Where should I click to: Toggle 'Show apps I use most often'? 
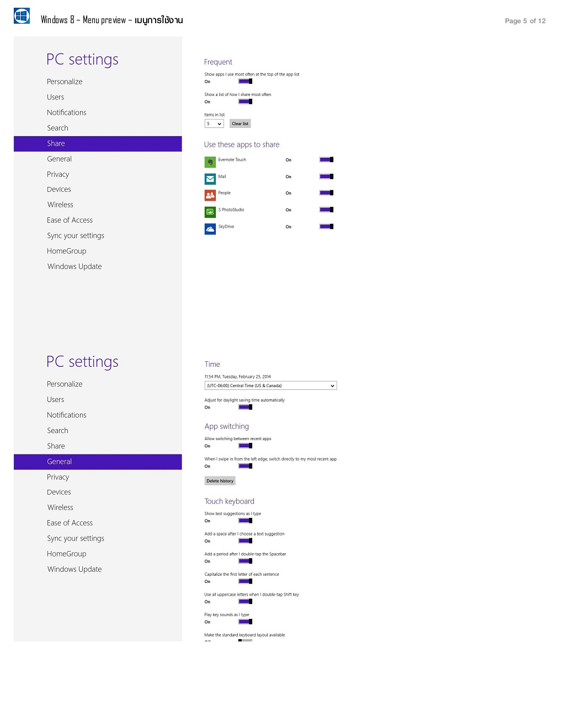(245, 81)
